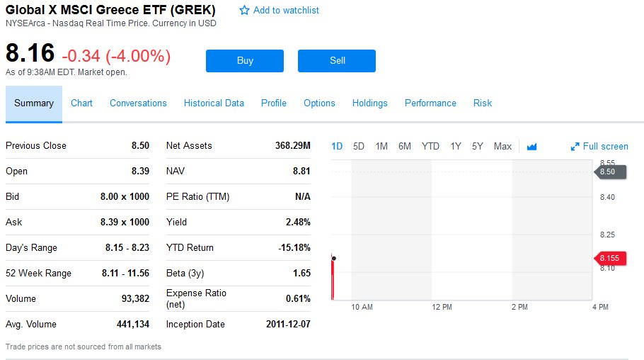Image resolution: width=644 pixels, height=360 pixels.
Task: Click the Ask value 8.39 x 1000
Action: tap(125, 223)
